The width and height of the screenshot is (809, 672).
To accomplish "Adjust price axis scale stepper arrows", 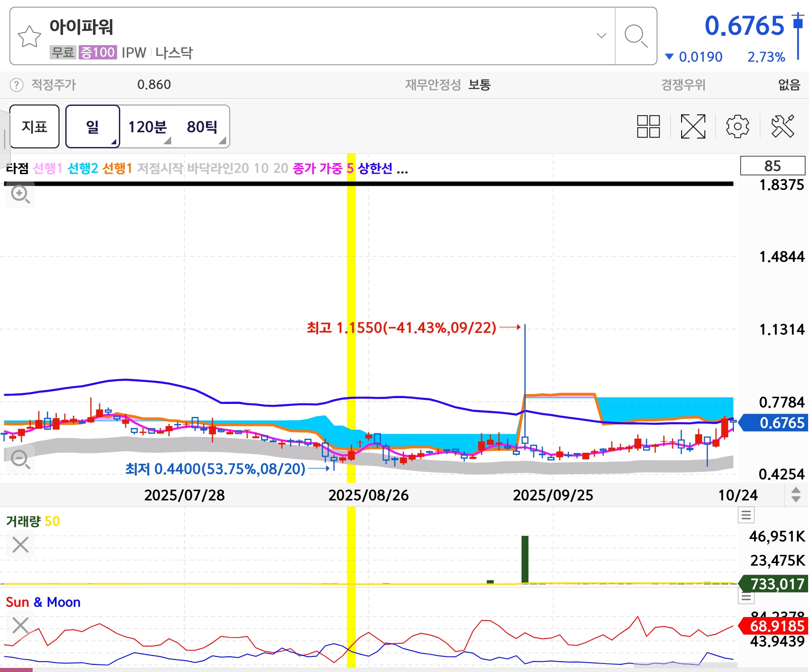I will click(x=796, y=495).
